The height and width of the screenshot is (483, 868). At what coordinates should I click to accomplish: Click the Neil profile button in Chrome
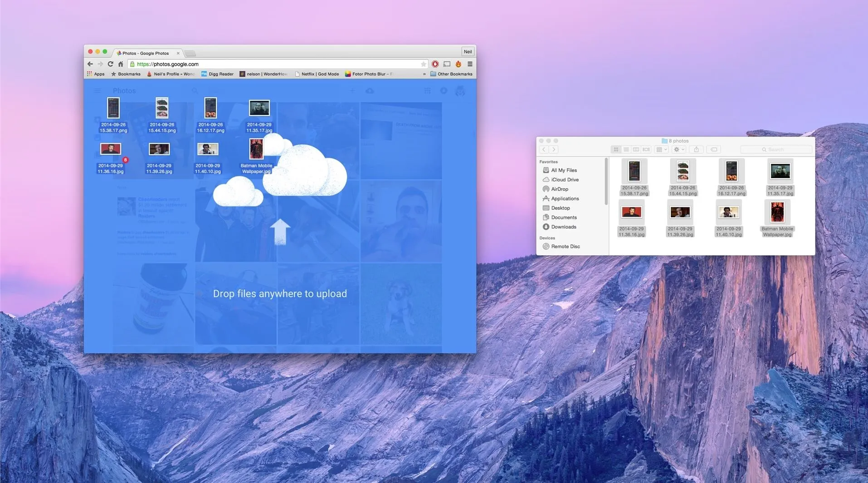[468, 52]
